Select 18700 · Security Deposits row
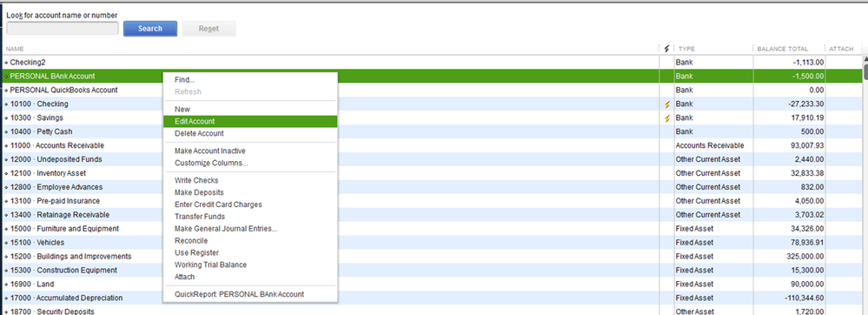868x315 pixels. tap(432, 310)
